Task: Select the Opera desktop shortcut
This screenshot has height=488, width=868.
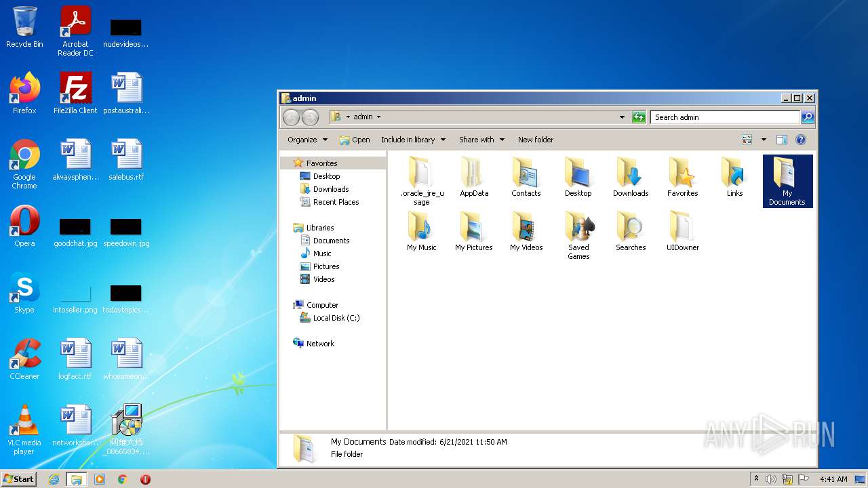Action: point(24,226)
